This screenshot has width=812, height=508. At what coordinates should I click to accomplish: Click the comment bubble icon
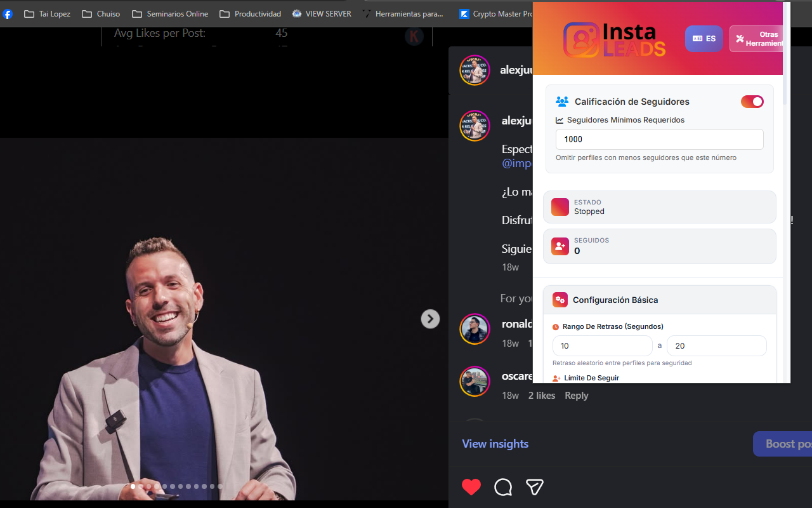click(x=503, y=487)
